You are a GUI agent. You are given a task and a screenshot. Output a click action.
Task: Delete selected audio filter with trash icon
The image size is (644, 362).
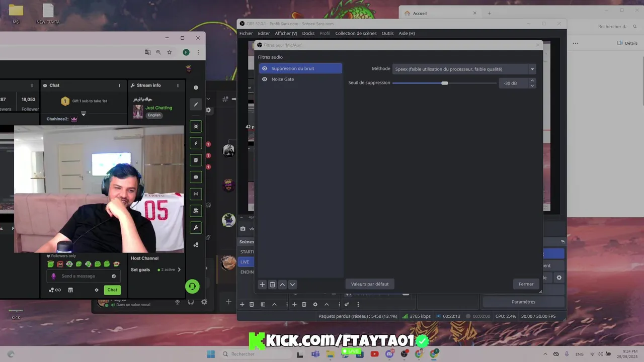pos(272,284)
